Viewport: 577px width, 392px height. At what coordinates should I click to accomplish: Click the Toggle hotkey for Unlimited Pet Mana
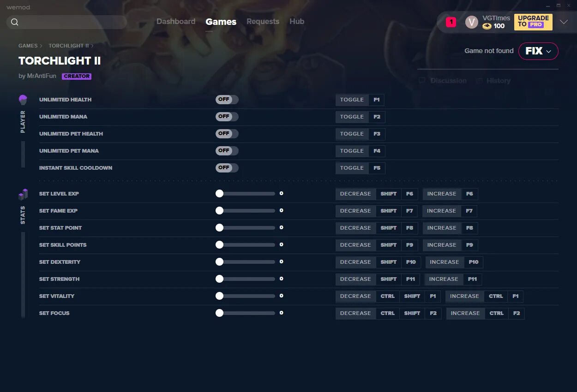point(352,151)
